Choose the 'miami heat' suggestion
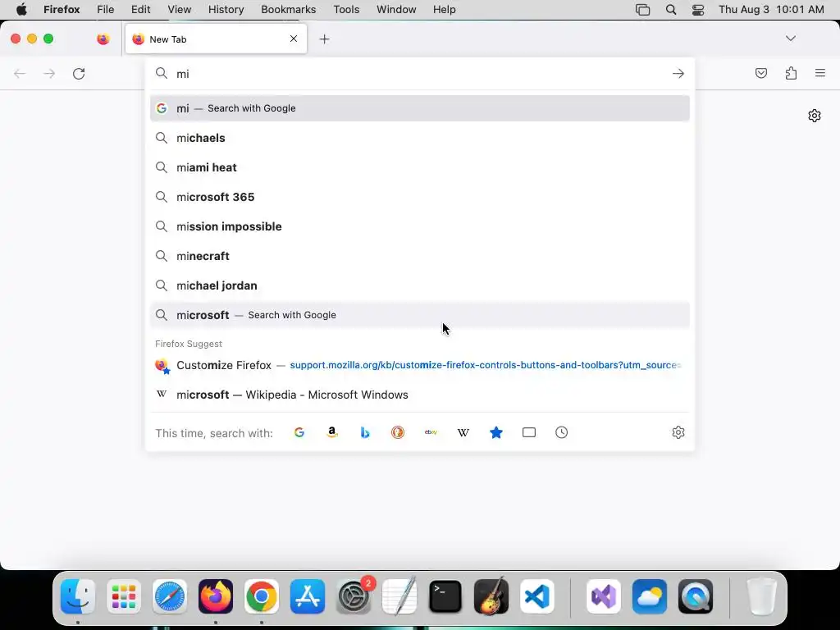This screenshot has height=630, width=840. coord(420,167)
